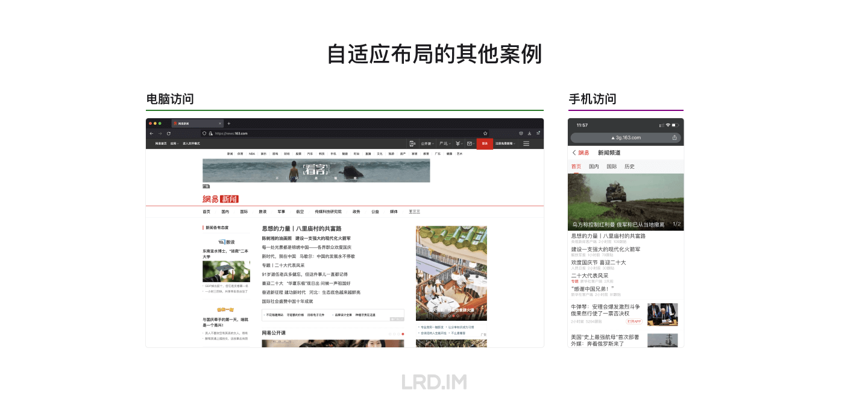Open desktop headline 思想的力量丨八里庙村的共富路
Image resolution: width=868 pixels, height=404 pixels.
click(x=302, y=229)
